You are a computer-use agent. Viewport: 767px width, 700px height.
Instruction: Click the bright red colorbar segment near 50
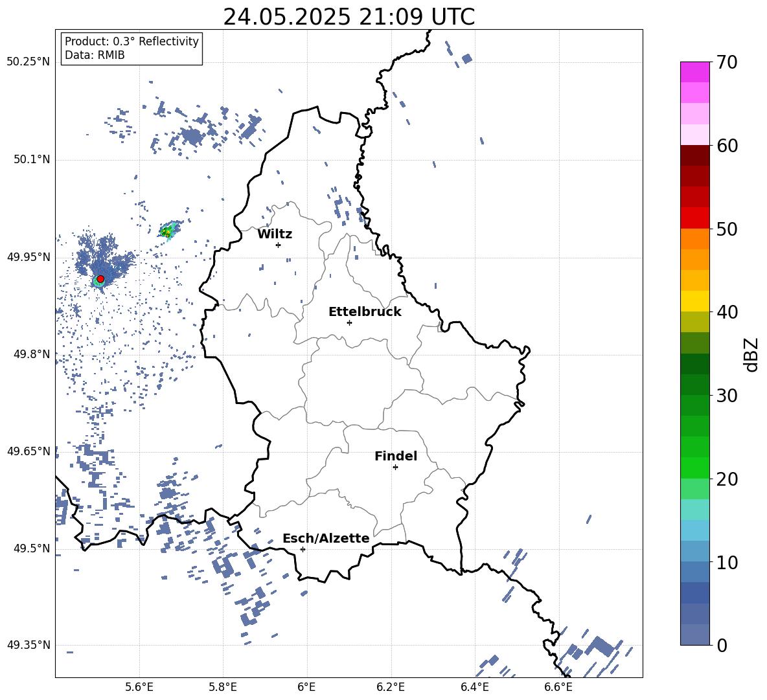[694, 218]
